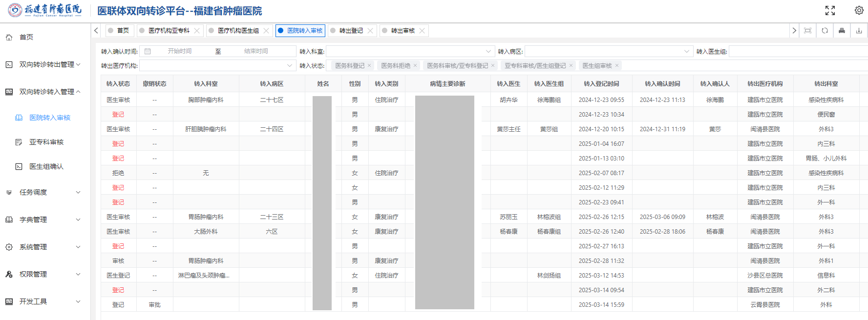Maximize the tab content area with the frame icon
Screen dimensions: 868x320
click(x=807, y=31)
